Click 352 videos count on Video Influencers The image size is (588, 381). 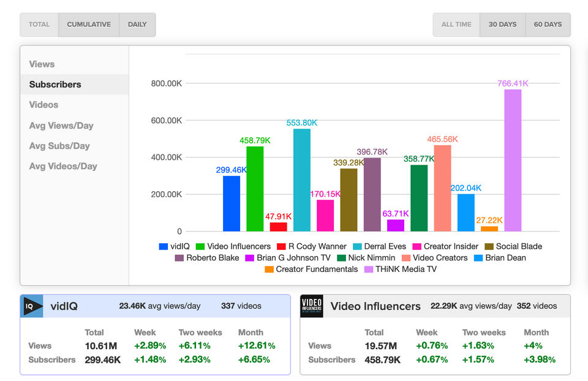(537, 306)
